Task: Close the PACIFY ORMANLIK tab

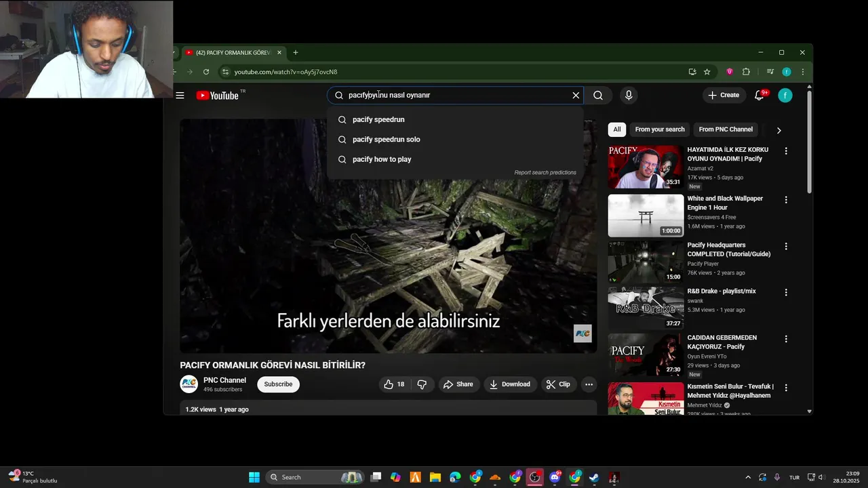Action: pos(279,53)
